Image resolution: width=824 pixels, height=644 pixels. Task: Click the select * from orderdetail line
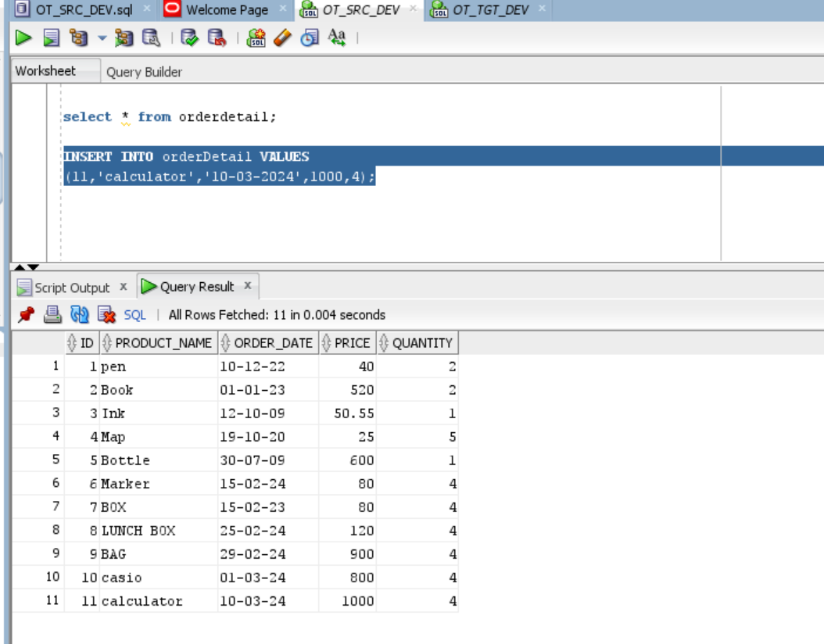point(169,116)
